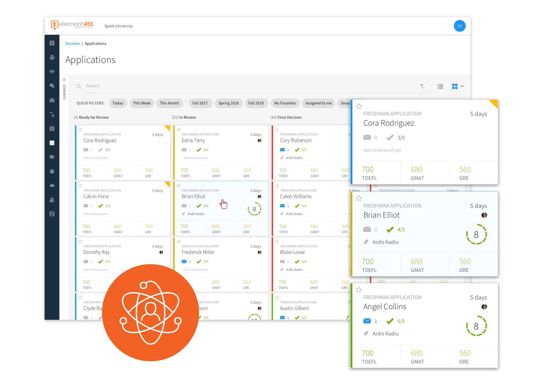Open the dashboard grid icon in the sidebar
The width and height of the screenshot is (552, 392).
tap(52, 43)
